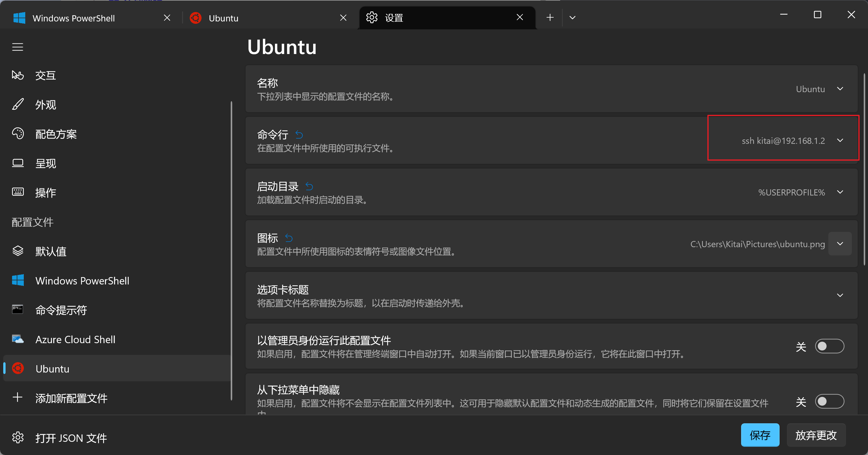Click the 保存 save button
This screenshot has height=455, width=868.
tap(760, 435)
